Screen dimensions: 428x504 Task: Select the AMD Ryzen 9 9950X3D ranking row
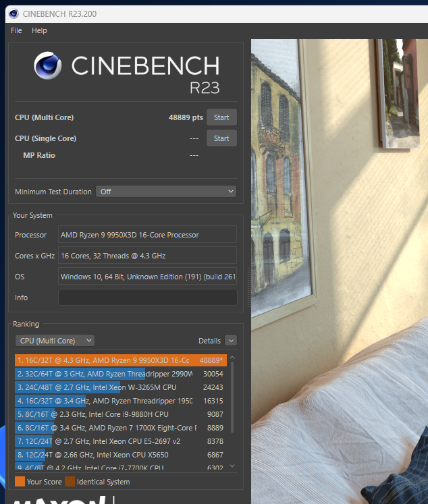[x=121, y=360]
